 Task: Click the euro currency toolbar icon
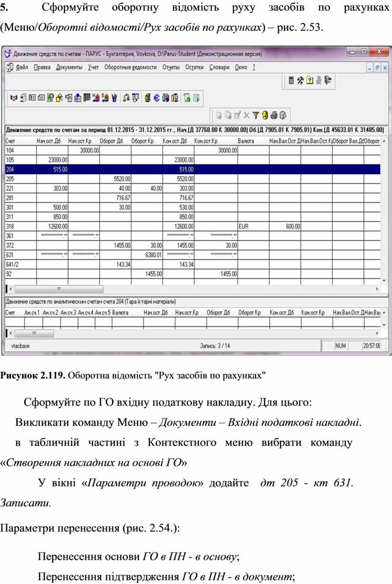[157, 98]
